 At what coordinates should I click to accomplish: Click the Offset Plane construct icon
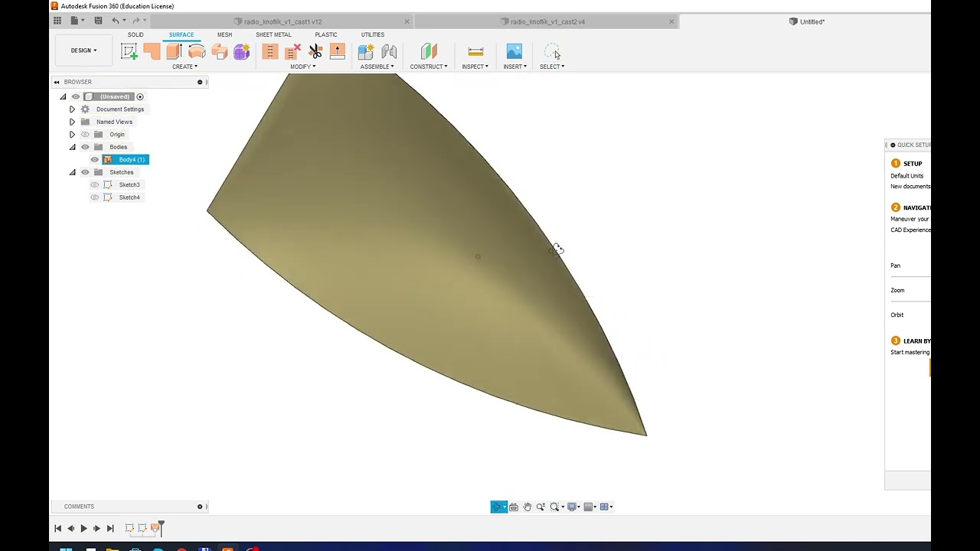(429, 51)
